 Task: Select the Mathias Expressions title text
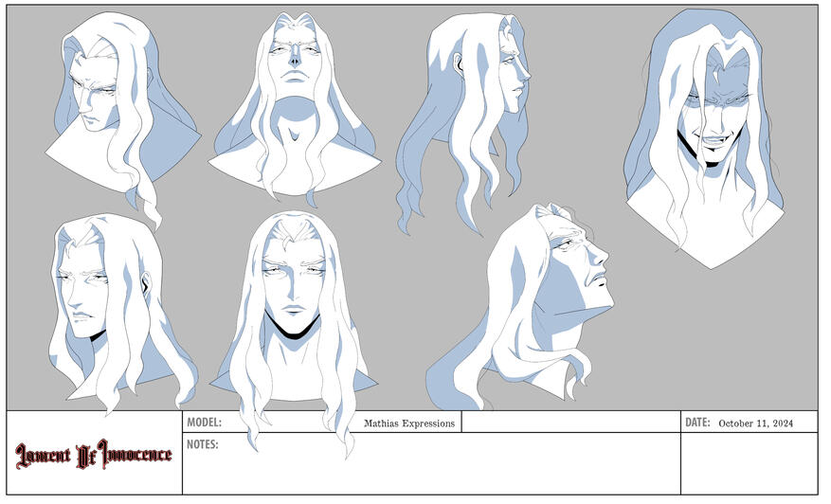point(409,423)
